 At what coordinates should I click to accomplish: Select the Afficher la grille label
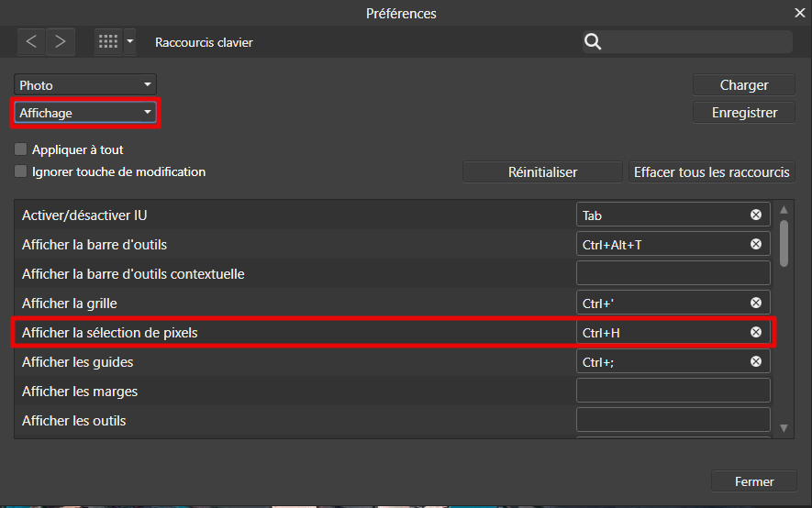click(x=70, y=304)
